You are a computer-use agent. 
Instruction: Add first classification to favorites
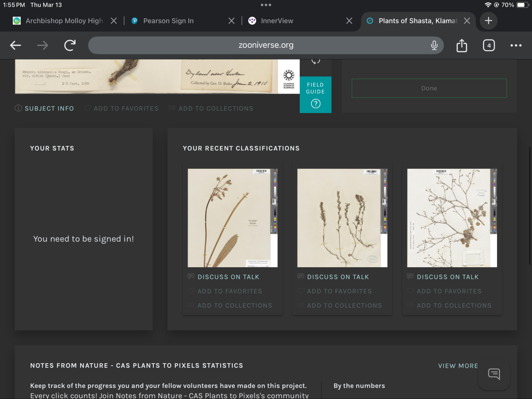pyautogui.click(x=225, y=291)
